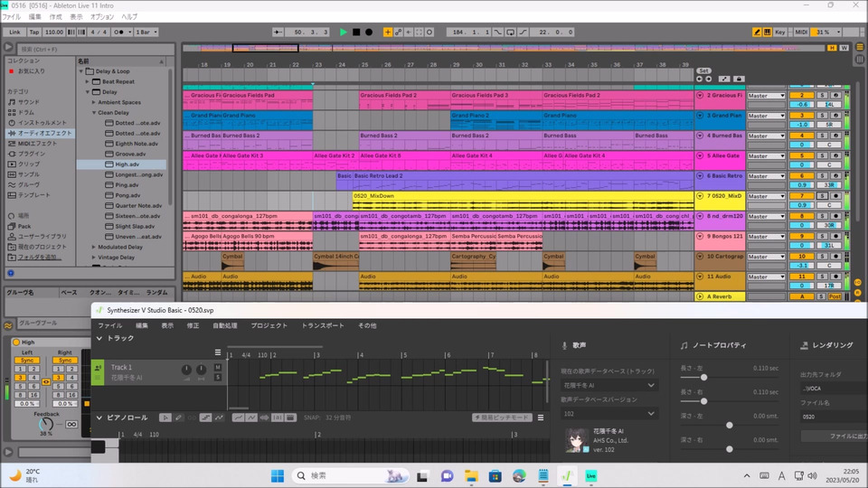Mute Track 1 in Synthesizer V
Viewport: 868px width, 488px height.
(218, 366)
